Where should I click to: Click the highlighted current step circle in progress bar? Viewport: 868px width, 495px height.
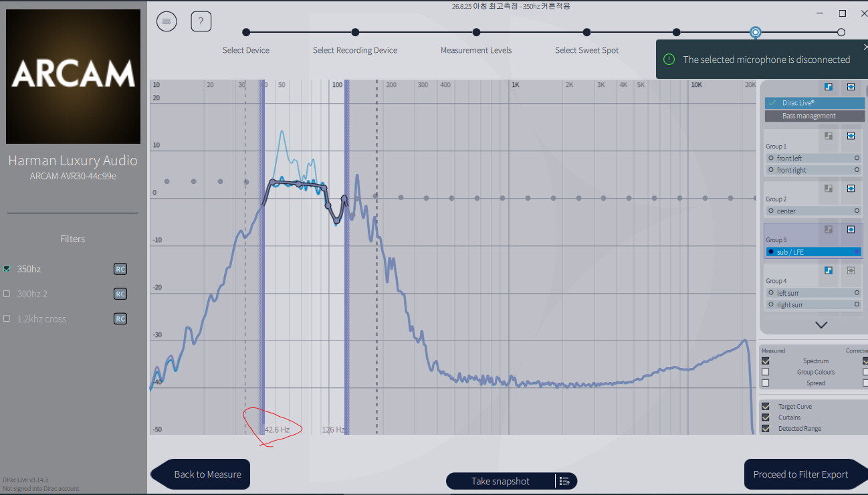coord(755,32)
